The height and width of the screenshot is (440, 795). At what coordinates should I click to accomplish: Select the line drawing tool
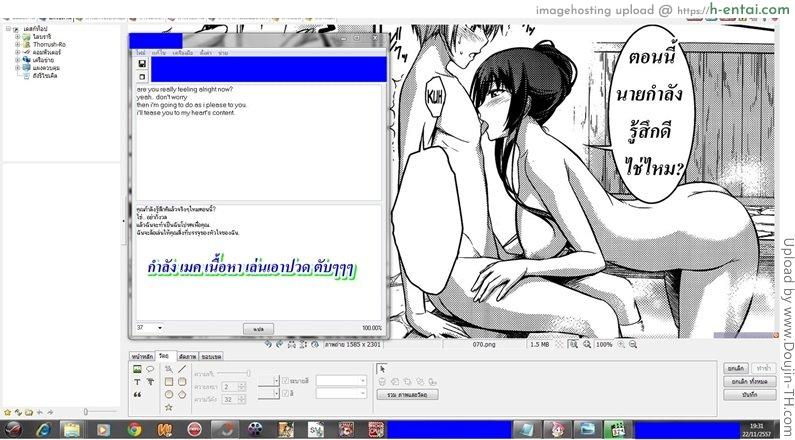pos(182,369)
